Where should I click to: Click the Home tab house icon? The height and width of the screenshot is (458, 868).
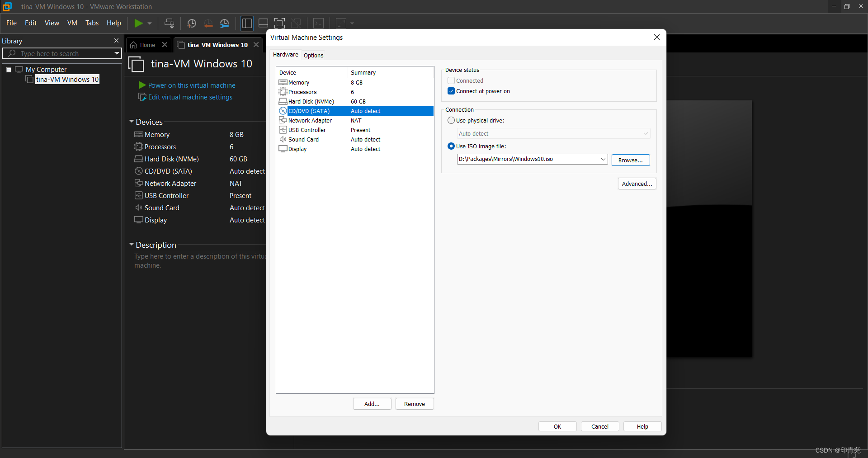click(133, 45)
